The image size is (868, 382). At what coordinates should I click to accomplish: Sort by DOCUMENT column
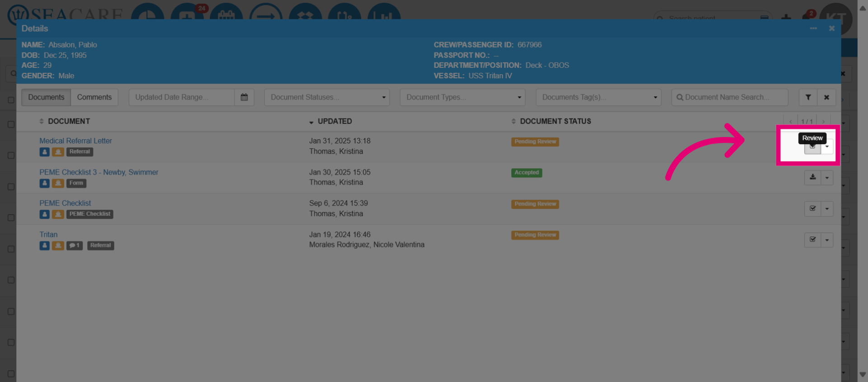tap(65, 121)
